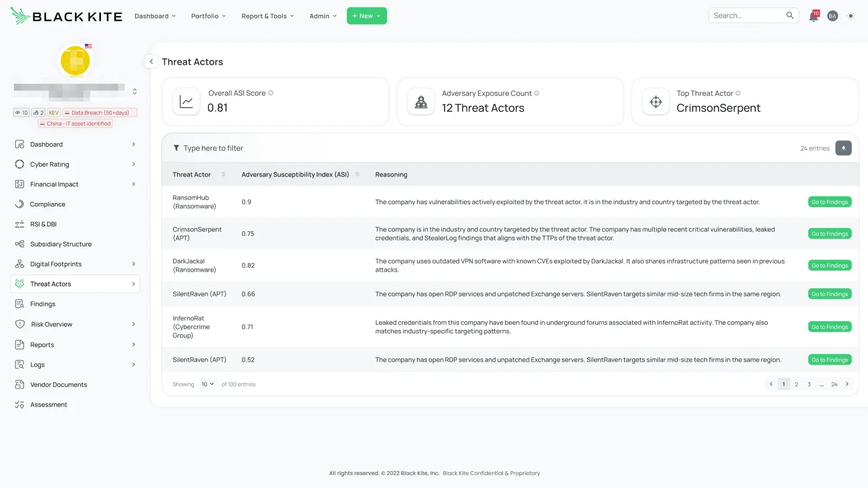The image size is (868, 488).
Task: Click page 24 in the pagination
Action: [x=834, y=384]
